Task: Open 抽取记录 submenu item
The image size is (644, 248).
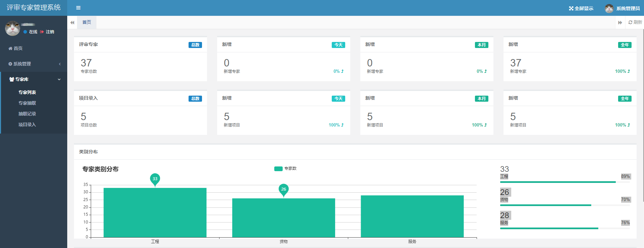Action: click(x=27, y=114)
